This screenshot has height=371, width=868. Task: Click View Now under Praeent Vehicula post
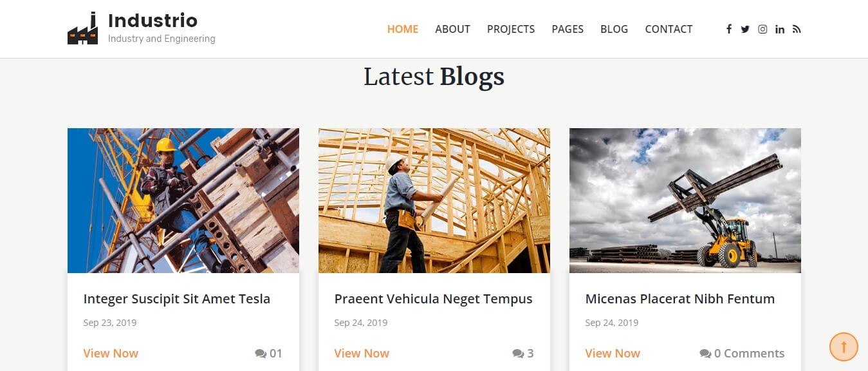tap(362, 353)
